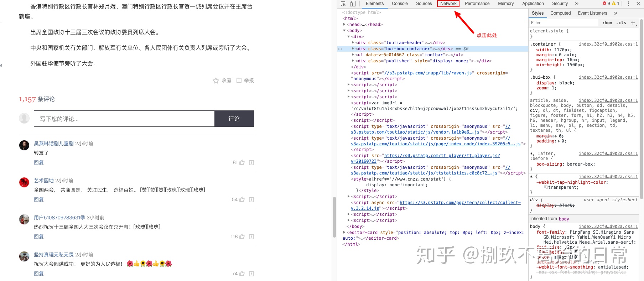Open the stylesheet link beside the .bui-box rule
This screenshot has width=644, height=281.
[x=608, y=77]
